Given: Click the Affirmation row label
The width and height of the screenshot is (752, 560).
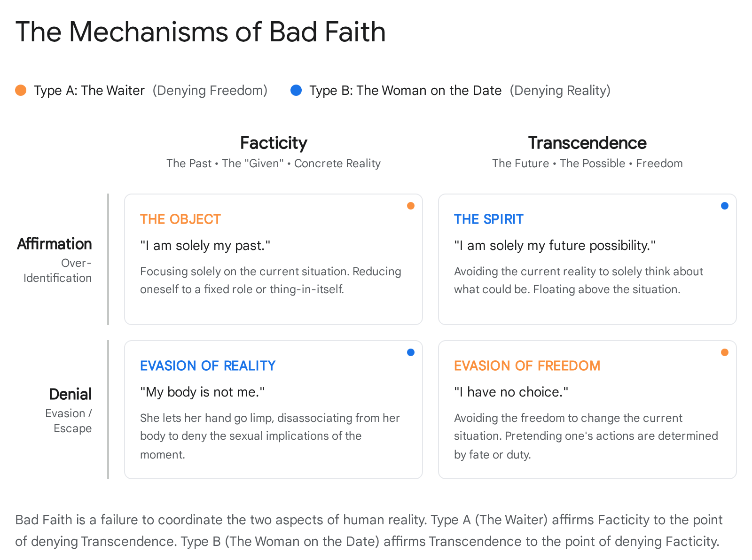Looking at the screenshot, I should click(x=55, y=244).
